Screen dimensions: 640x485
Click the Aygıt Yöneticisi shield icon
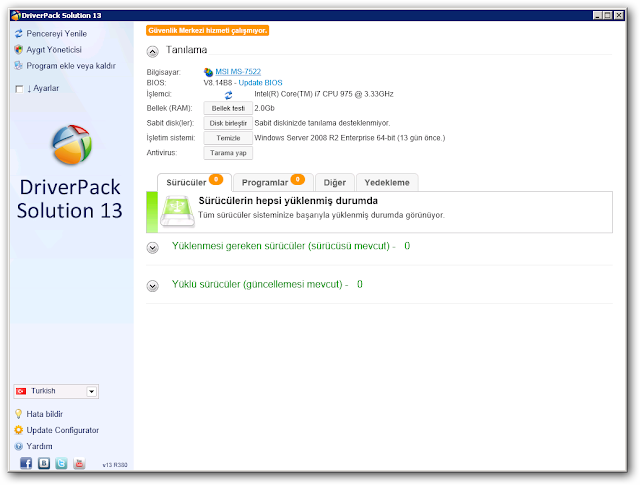[x=18, y=49]
